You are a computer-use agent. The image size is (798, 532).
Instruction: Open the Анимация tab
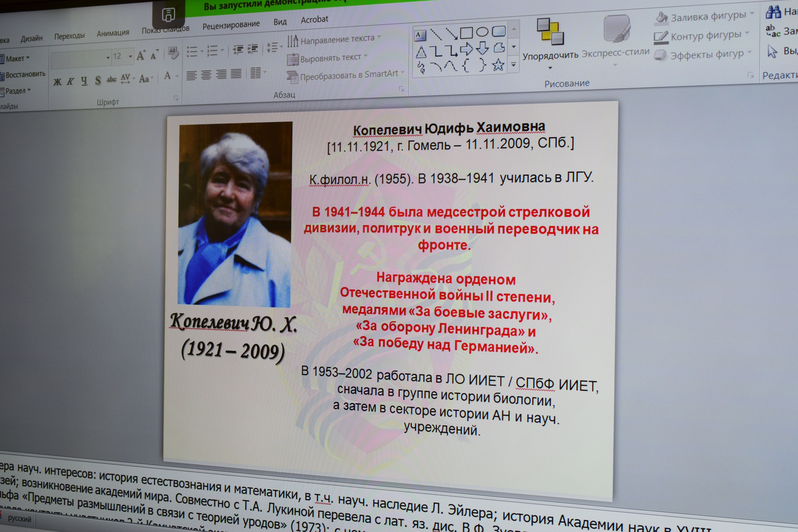pos(113,33)
